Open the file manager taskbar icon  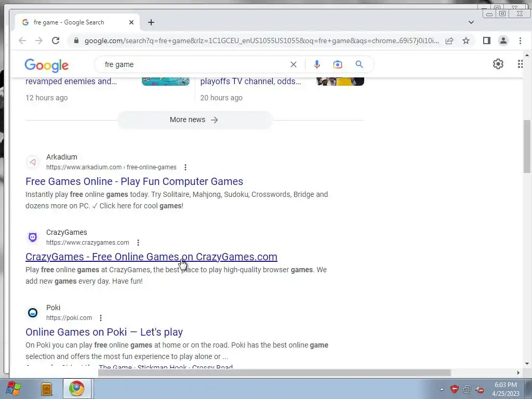pyautogui.click(x=46, y=389)
